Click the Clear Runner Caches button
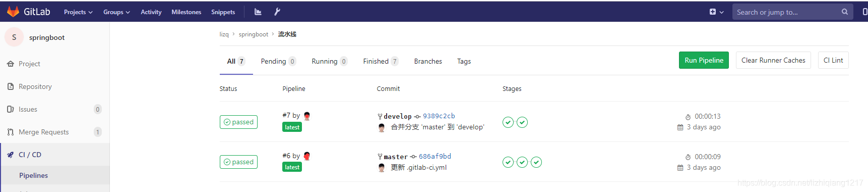868x192 pixels. tap(773, 60)
